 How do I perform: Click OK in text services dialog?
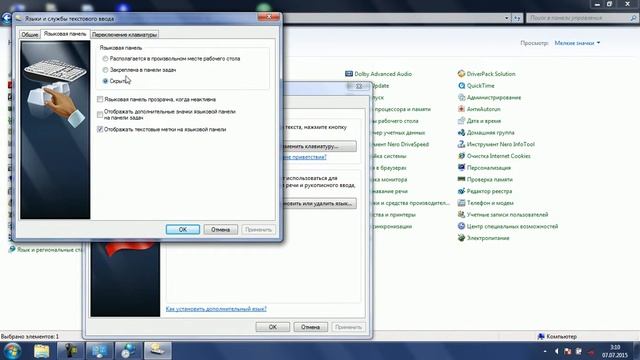(x=183, y=229)
